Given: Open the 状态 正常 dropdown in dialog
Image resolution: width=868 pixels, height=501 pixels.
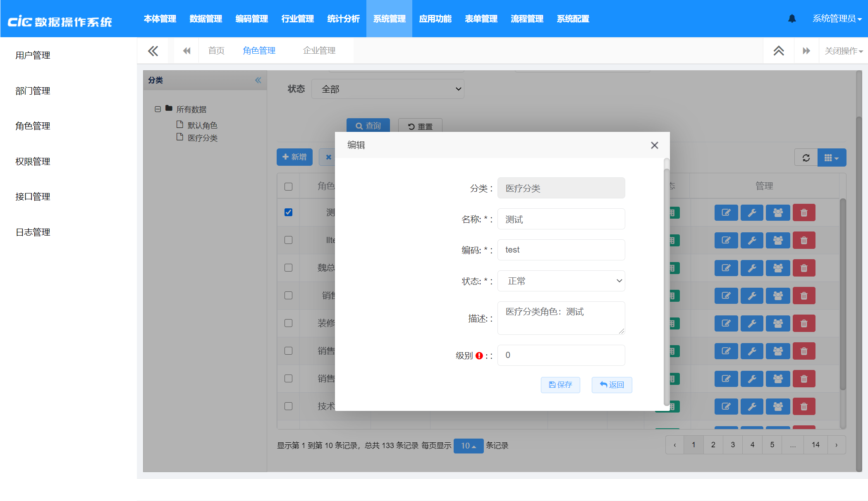Looking at the screenshot, I should coord(561,281).
